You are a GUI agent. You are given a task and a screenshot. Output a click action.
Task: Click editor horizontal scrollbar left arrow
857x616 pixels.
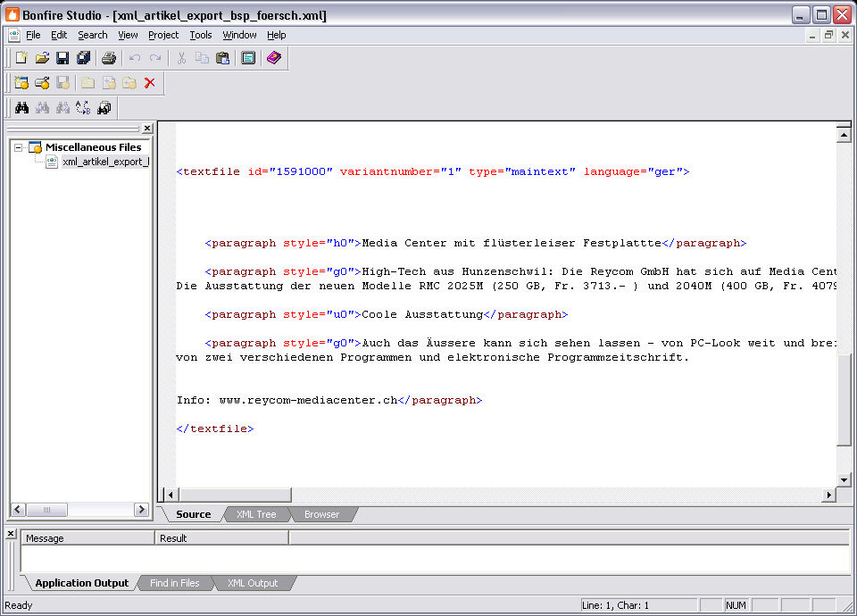(x=171, y=495)
